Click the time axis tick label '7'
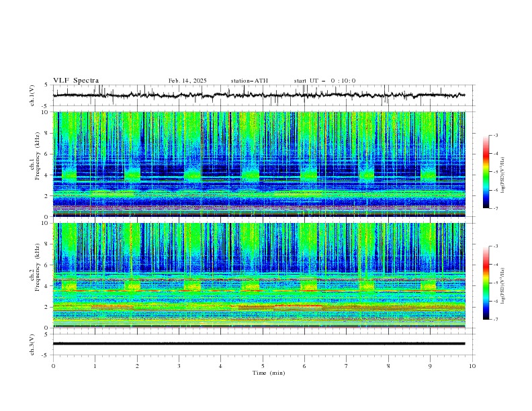The height and width of the screenshot is (411, 532). (x=347, y=366)
